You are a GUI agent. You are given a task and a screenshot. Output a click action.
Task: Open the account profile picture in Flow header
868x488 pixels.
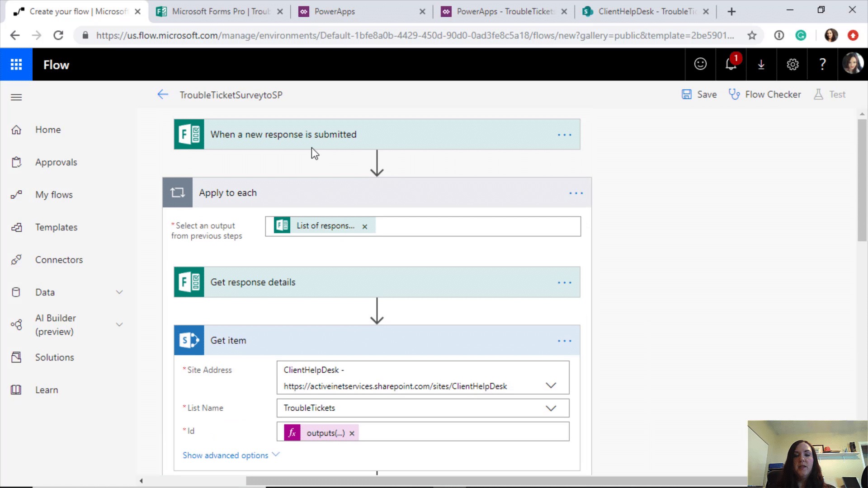coord(853,64)
